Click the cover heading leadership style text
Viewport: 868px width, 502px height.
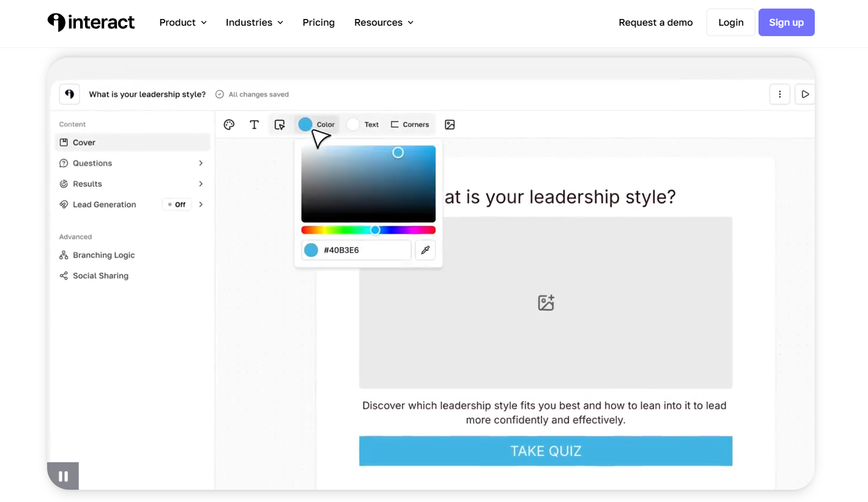[559, 197]
